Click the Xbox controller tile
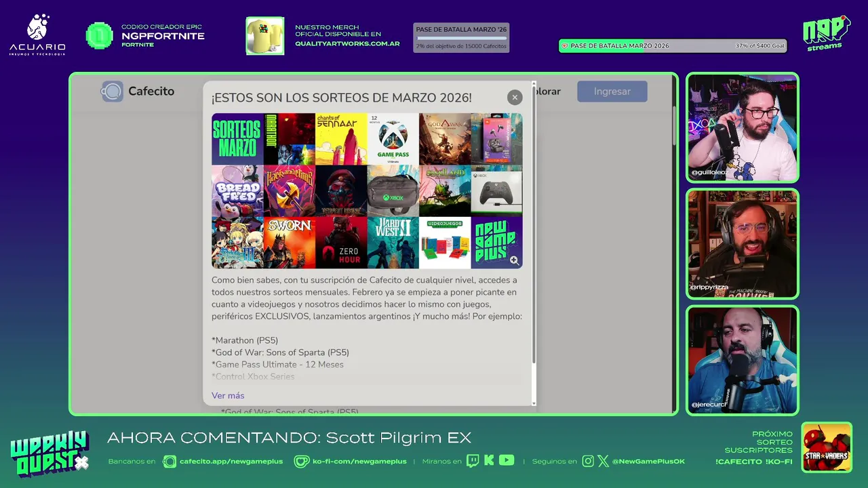This screenshot has width=868, height=488. [x=496, y=191]
